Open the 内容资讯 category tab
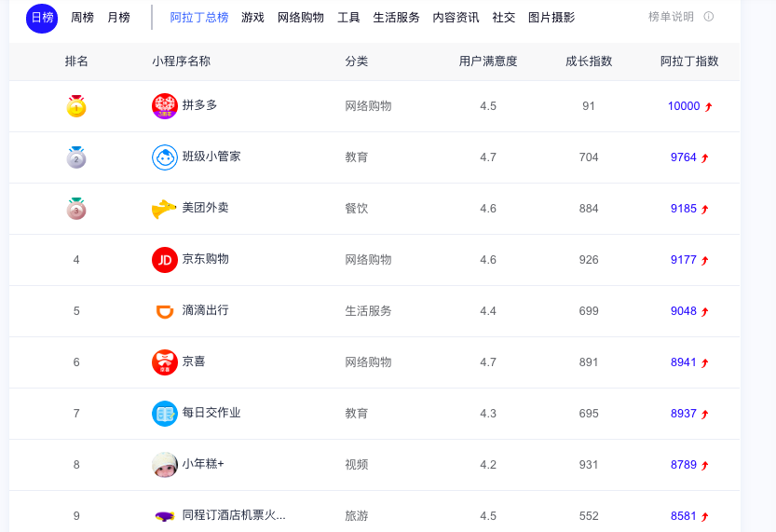Image resolution: width=776 pixels, height=532 pixels. tap(456, 18)
